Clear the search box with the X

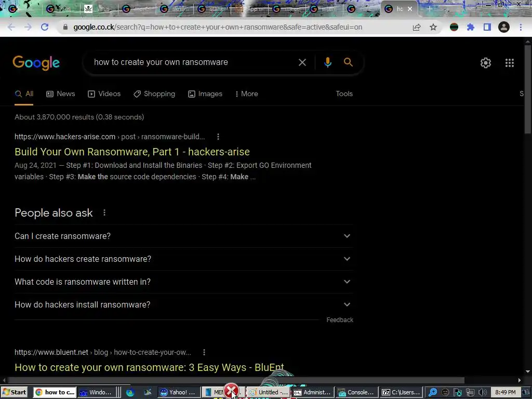pos(302,62)
